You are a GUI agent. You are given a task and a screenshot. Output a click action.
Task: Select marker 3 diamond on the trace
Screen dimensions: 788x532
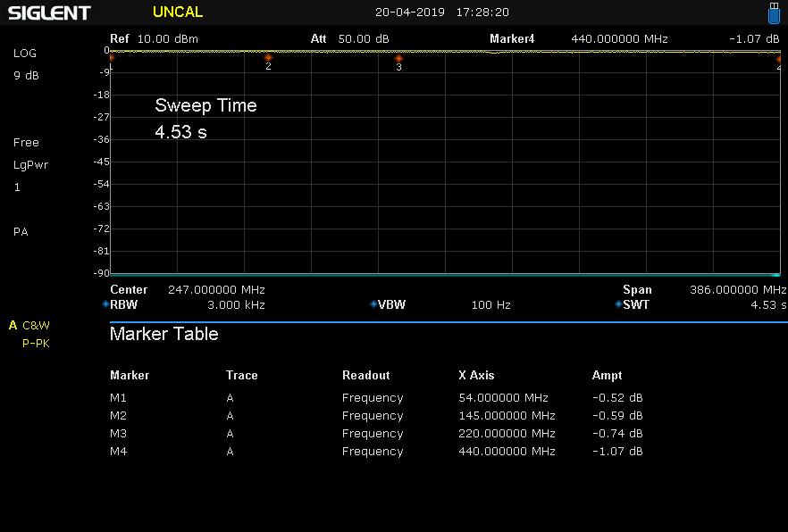(x=398, y=58)
